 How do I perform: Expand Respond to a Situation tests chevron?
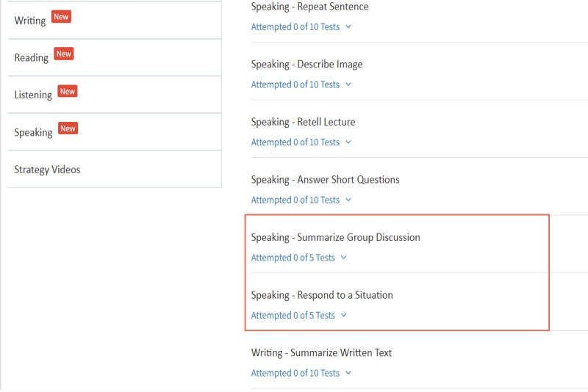(x=343, y=316)
